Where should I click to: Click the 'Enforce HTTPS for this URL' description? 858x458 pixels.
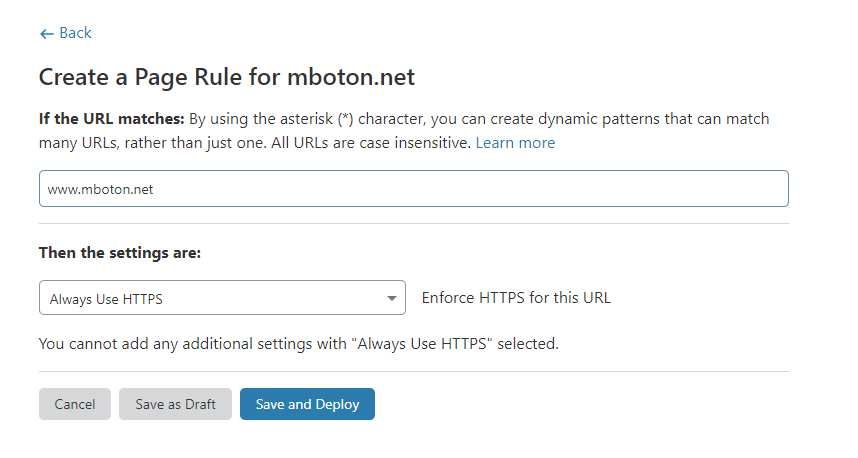click(516, 298)
